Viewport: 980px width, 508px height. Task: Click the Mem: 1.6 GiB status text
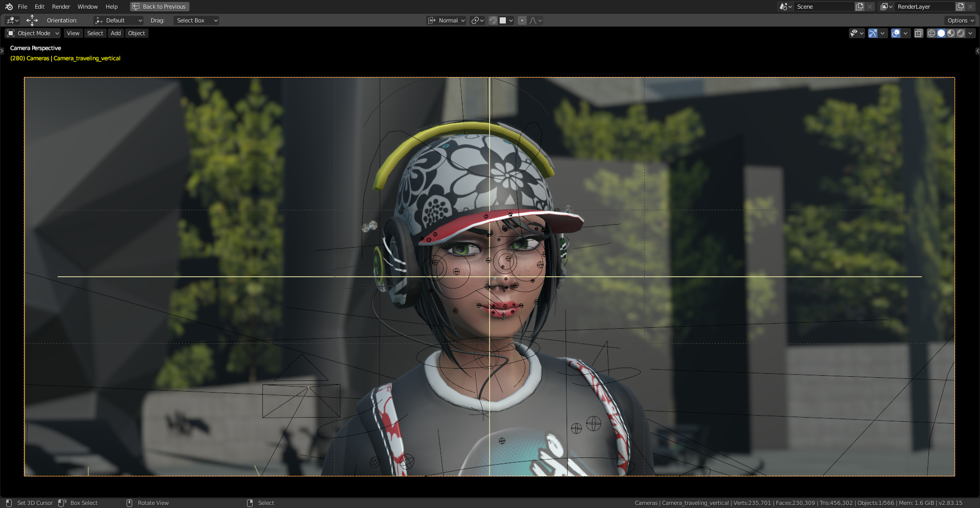(x=916, y=503)
